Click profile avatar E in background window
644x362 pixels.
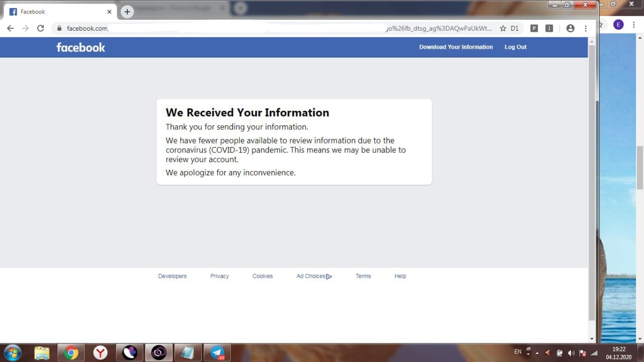click(x=618, y=25)
